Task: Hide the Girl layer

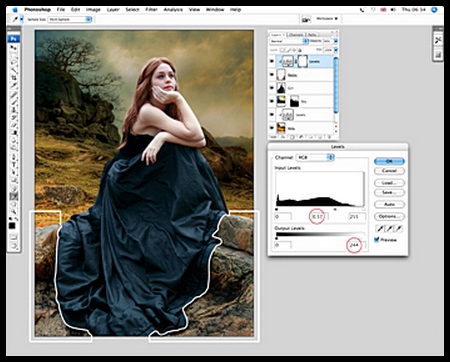Action: coord(271,88)
